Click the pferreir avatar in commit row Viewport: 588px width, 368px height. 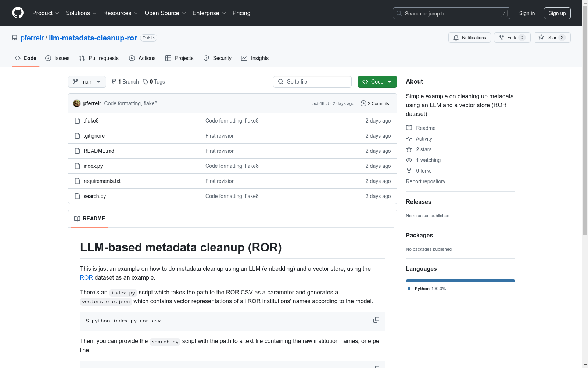(x=77, y=103)
